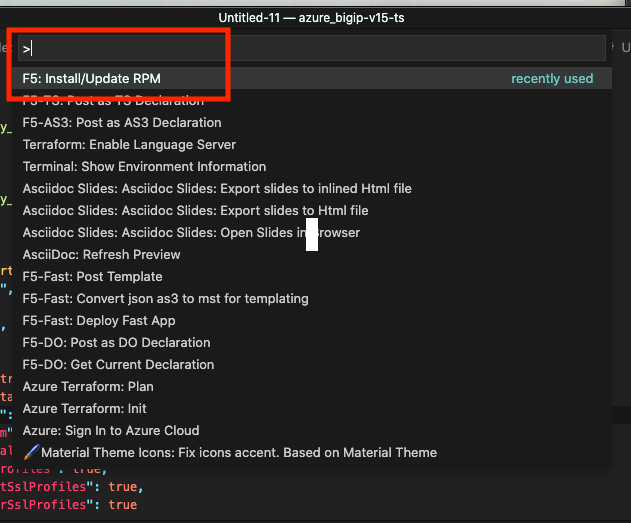The image size is (631, 523).
Task: Run Azure Terraform: Plan command
Action: tap(88, 386)
